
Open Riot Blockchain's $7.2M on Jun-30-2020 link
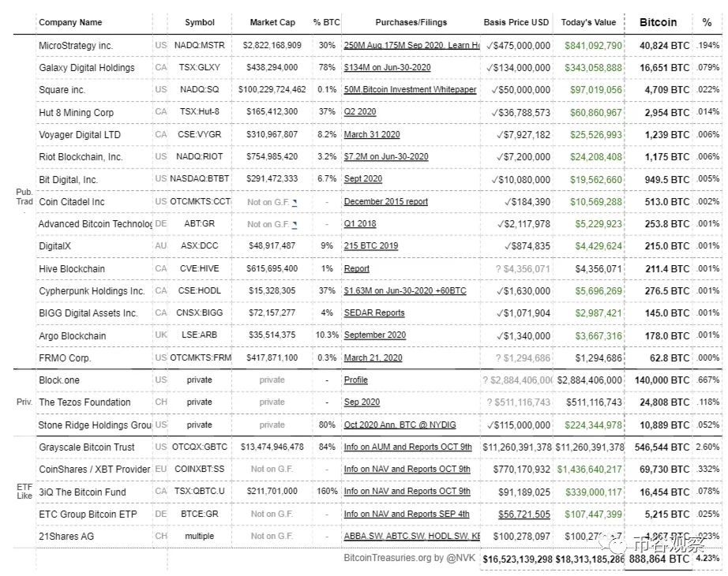click(x=386, y=157)
